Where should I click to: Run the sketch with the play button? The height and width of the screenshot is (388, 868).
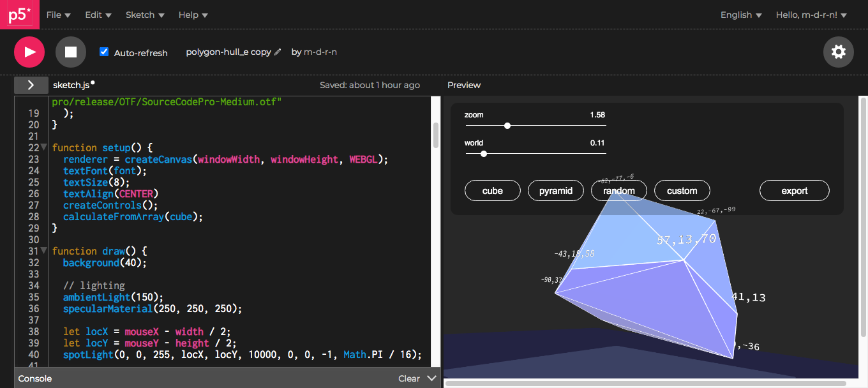pyautogui.click(x=29, y=52)
